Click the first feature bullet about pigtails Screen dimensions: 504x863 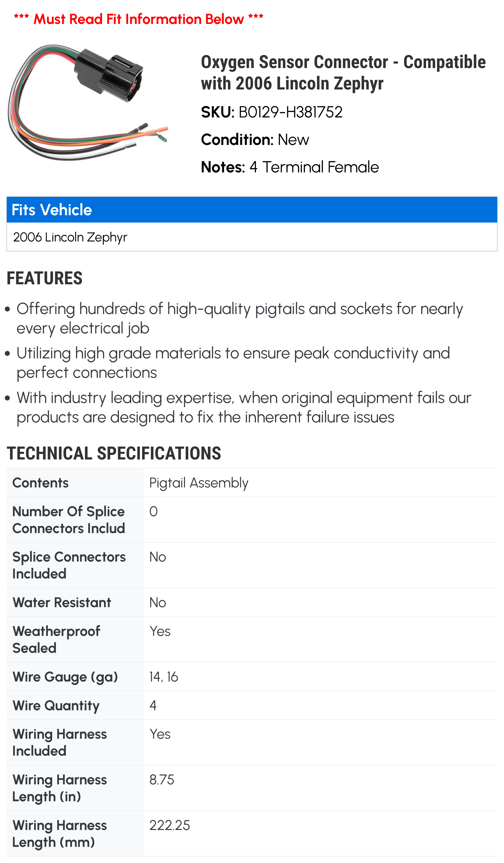point(240,318)
